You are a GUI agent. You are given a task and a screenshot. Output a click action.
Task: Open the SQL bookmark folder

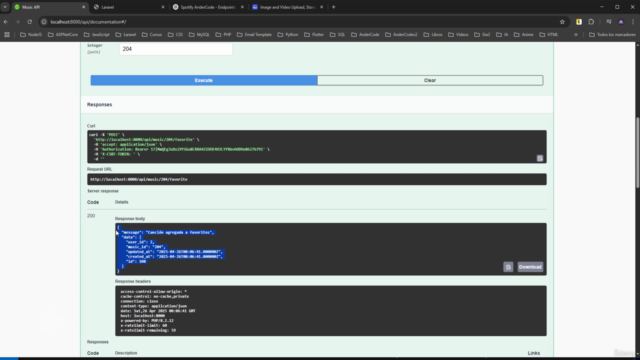point(337,35)
